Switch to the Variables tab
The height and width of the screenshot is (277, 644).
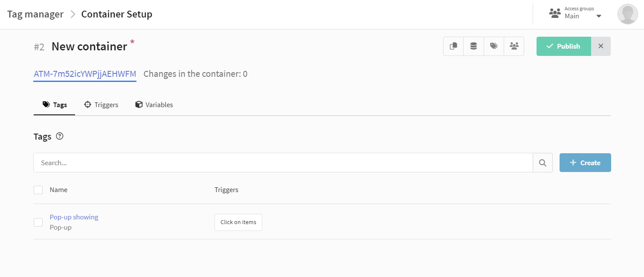[x=154, y=105]
